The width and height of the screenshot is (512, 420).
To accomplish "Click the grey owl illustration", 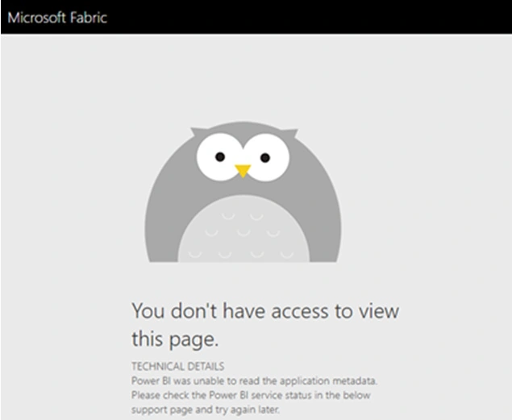I will click(243, 192).
